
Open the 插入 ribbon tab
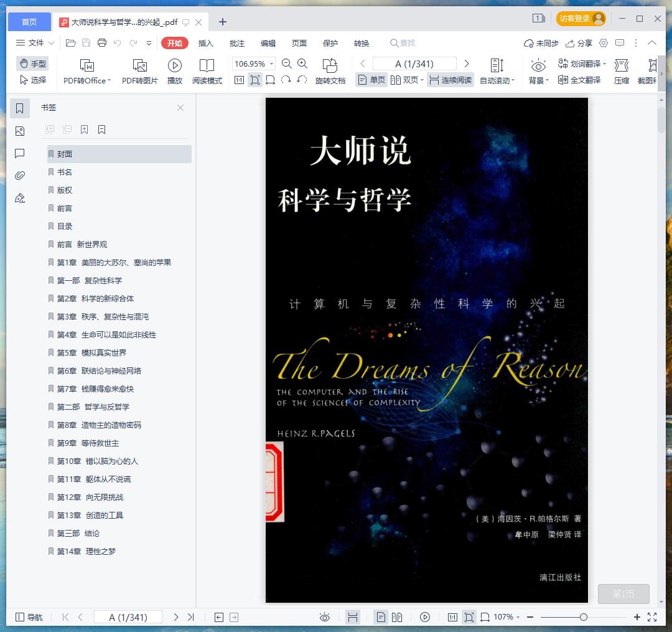[206, 44]
